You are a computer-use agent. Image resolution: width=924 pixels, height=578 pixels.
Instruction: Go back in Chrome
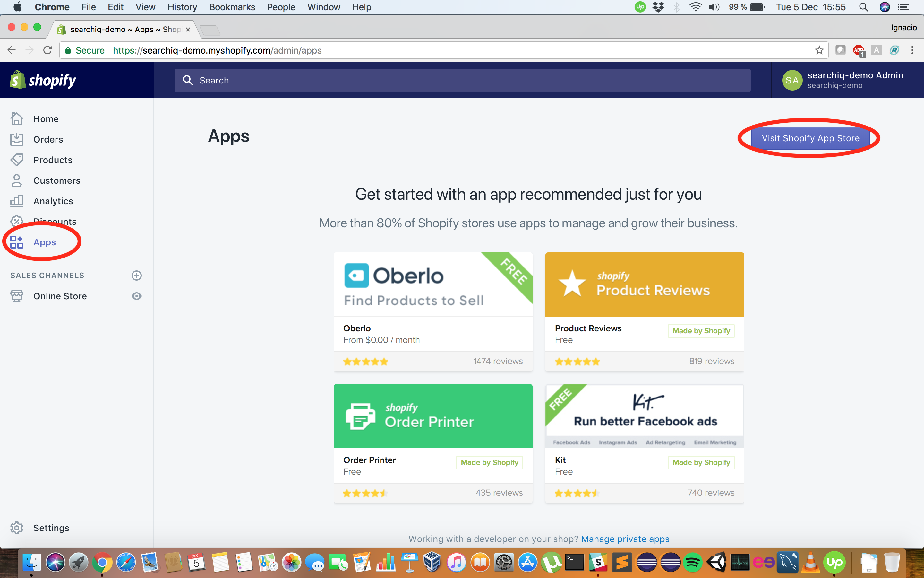12,50
